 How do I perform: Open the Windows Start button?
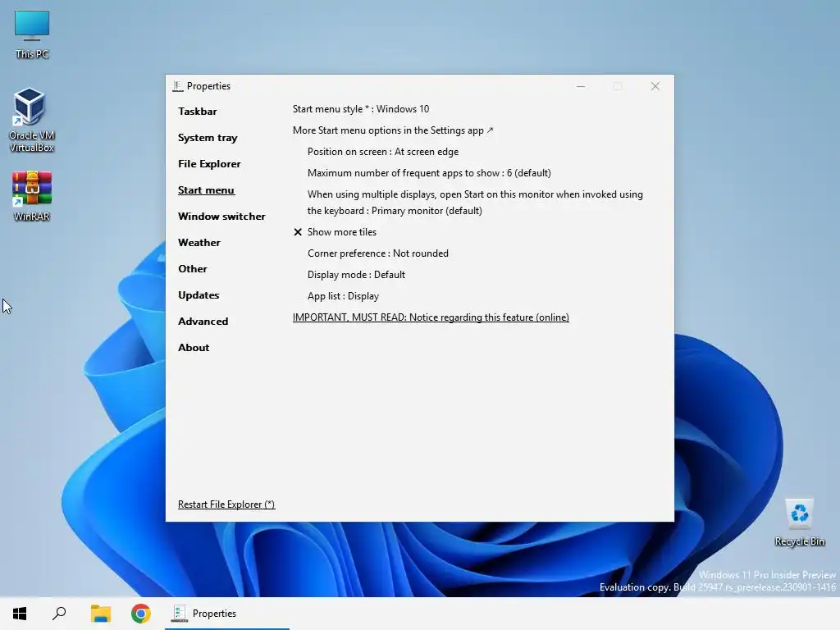tap(20, 614)
